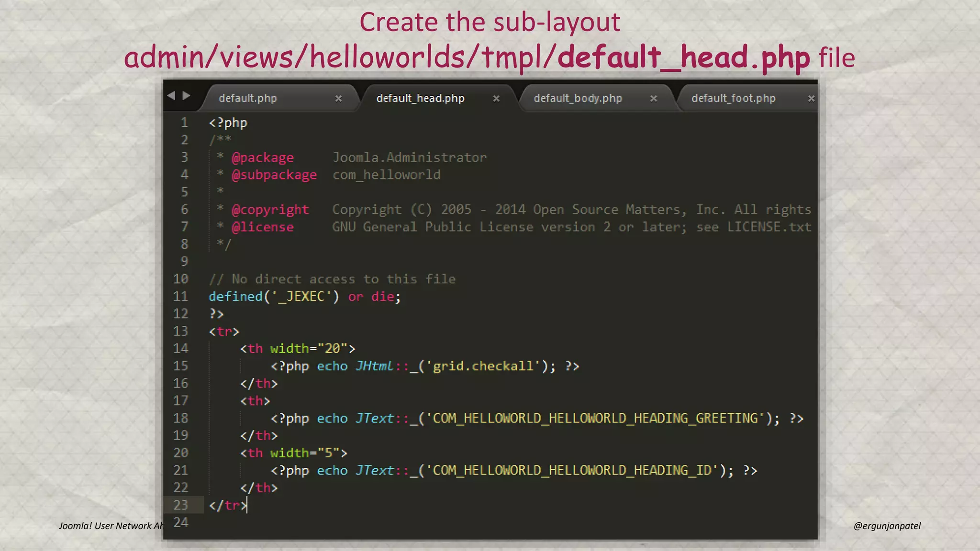980x551 pixels.
Task: Close the default_foot.php tab
Action: (x=811, y=99)
